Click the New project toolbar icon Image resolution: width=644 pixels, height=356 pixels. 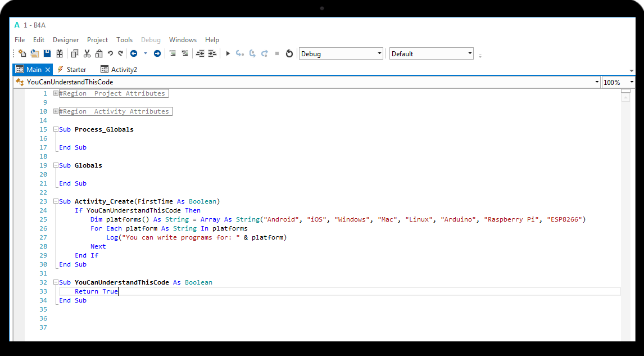pyautogui.click(x=22, y=53)
